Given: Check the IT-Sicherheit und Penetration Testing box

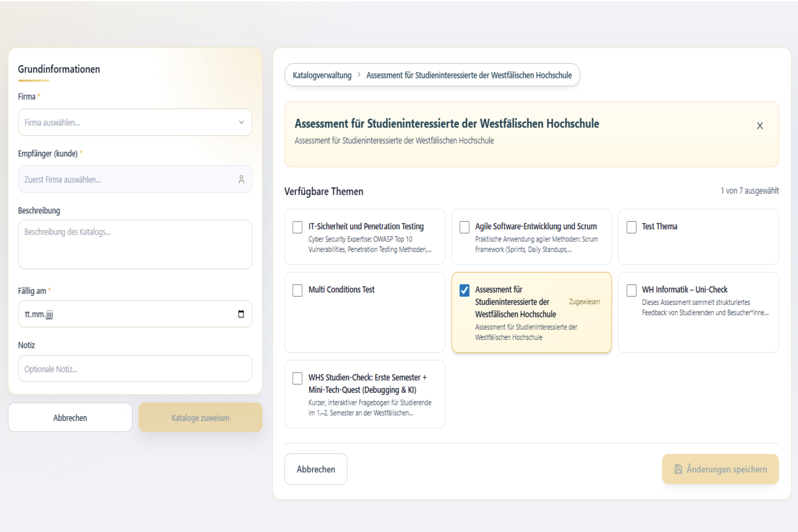Looking at the screenshot, I should (x=297, y=227).
